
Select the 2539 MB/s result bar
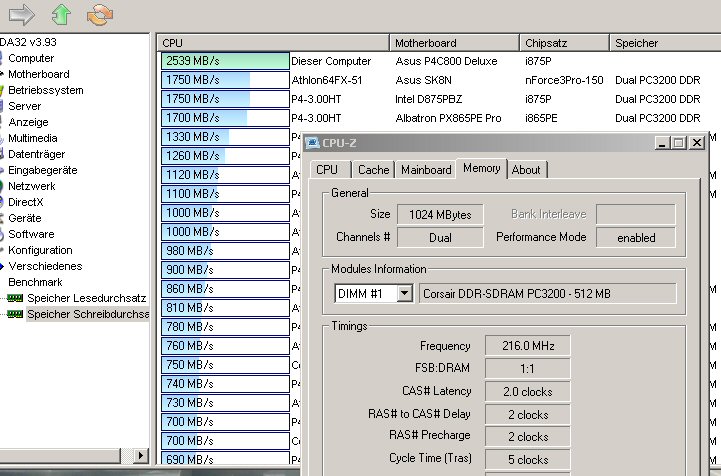(x=225, y=61)
